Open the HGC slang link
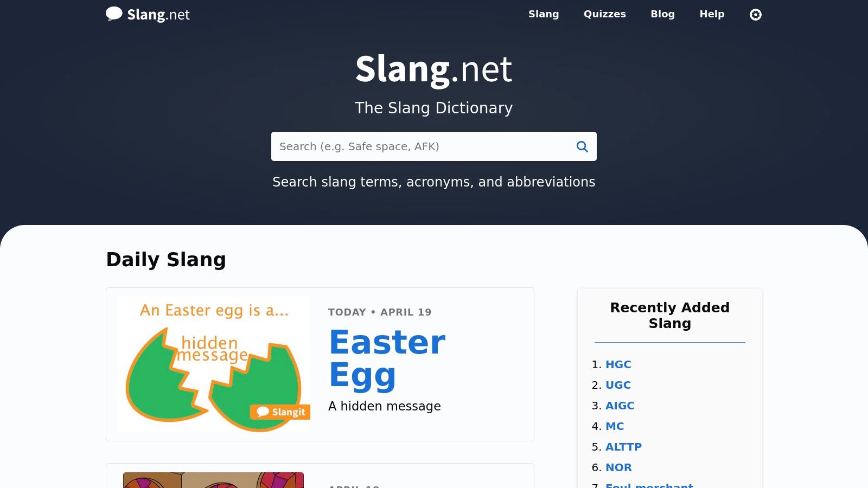 pos(618,364)
